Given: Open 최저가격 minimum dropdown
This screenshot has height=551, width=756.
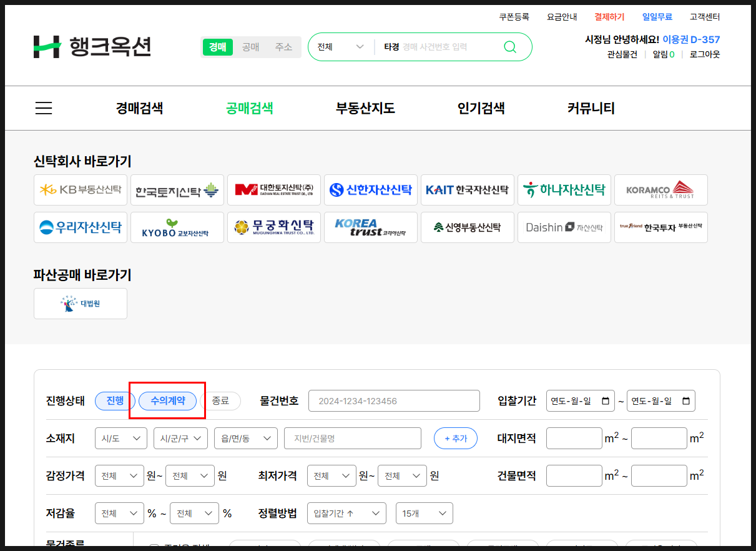Looking at the screenshot, I should pyautogui.click(x=331, y=476).
